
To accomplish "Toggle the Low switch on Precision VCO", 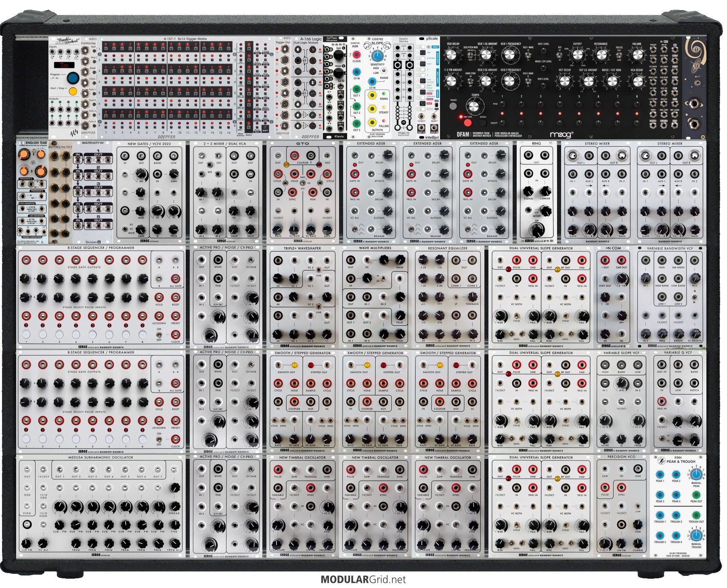I will coord(638,506).
